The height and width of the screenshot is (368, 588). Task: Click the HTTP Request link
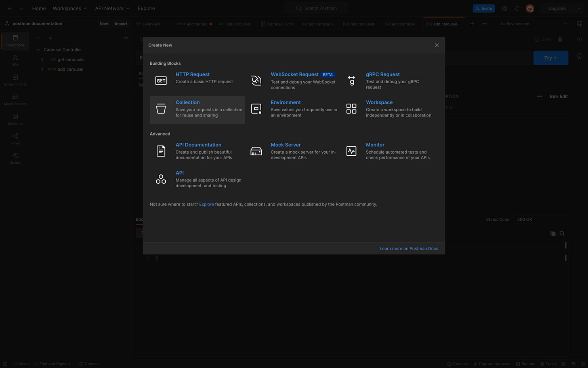click(193, 74)
